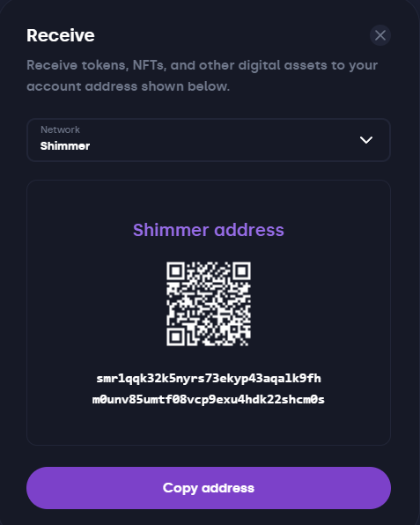This screenshot has width=420, height=525.
Task: Click the bottom-left finder square of QR code
Action: pos(176,336)
